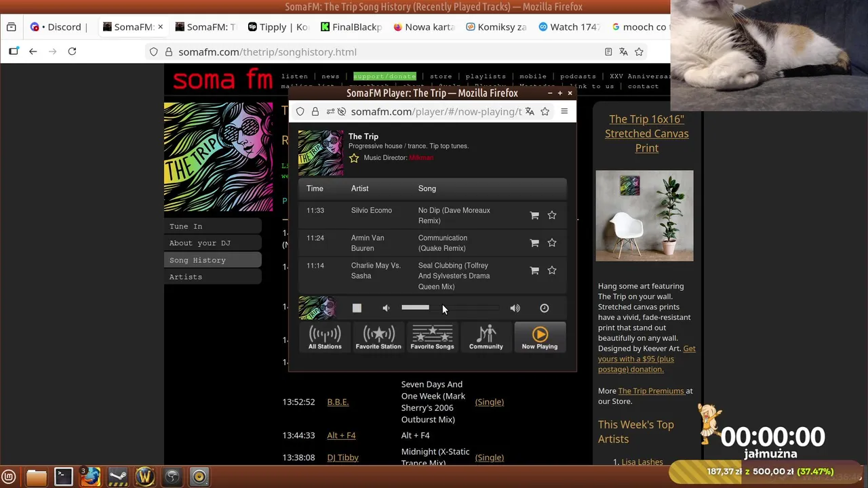Open All Stations in the player
This screenshot has height=488, width=868.
pos(325,337)
